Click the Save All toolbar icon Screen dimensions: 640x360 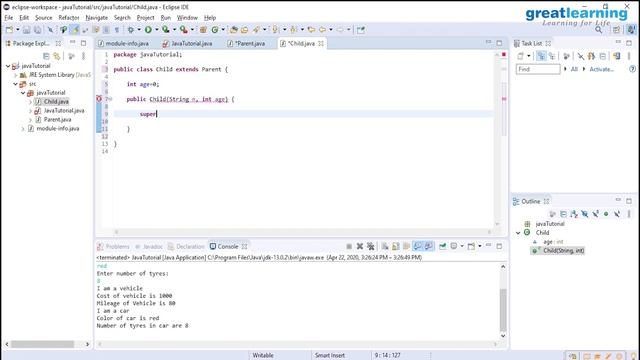pyautogui.click(x=37, y=30)
